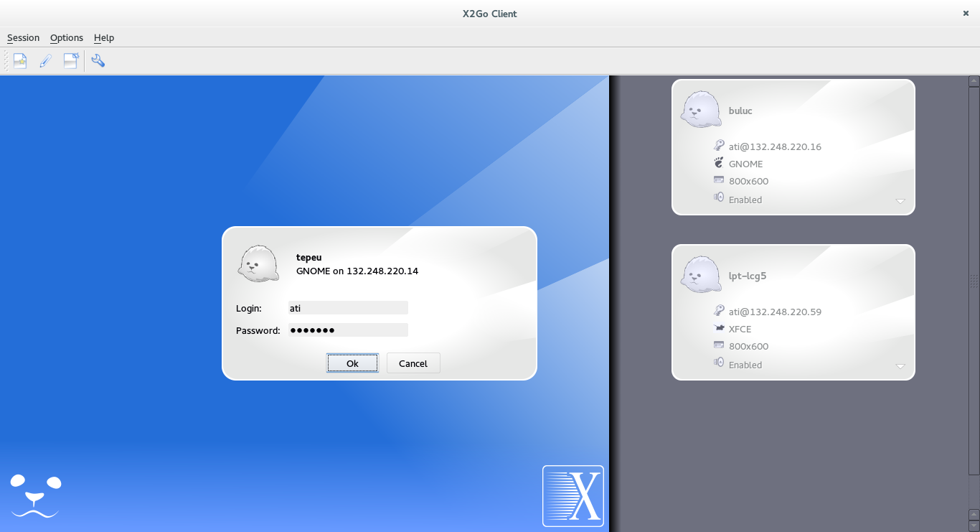Click the Login field containing ati
The width and height of the screenshot is (980, 532).
pos(348,308)
